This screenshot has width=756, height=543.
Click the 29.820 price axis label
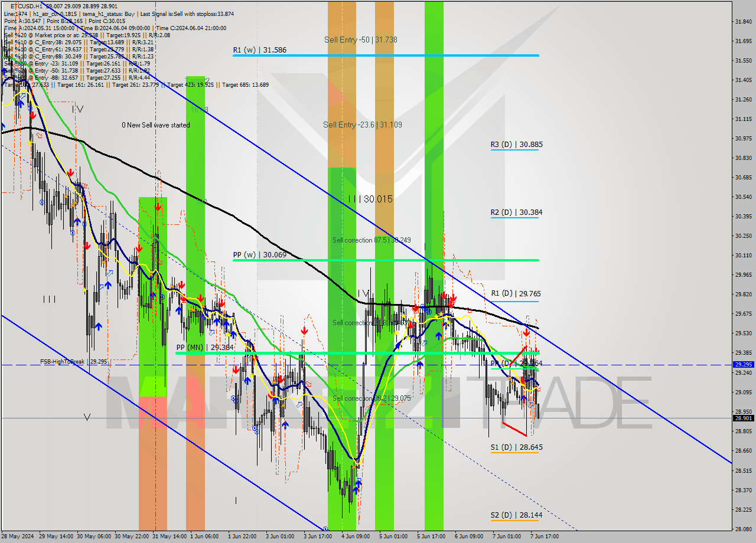click(743, 294)
